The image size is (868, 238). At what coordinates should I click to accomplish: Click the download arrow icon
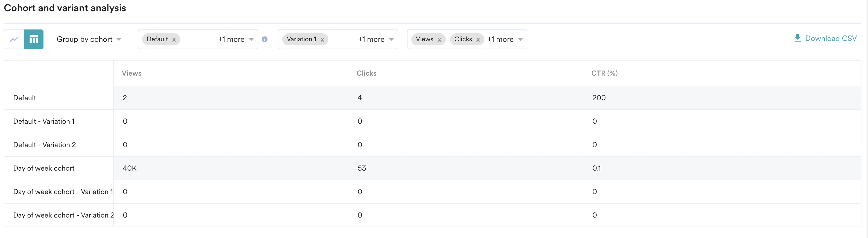coord(797,38)
